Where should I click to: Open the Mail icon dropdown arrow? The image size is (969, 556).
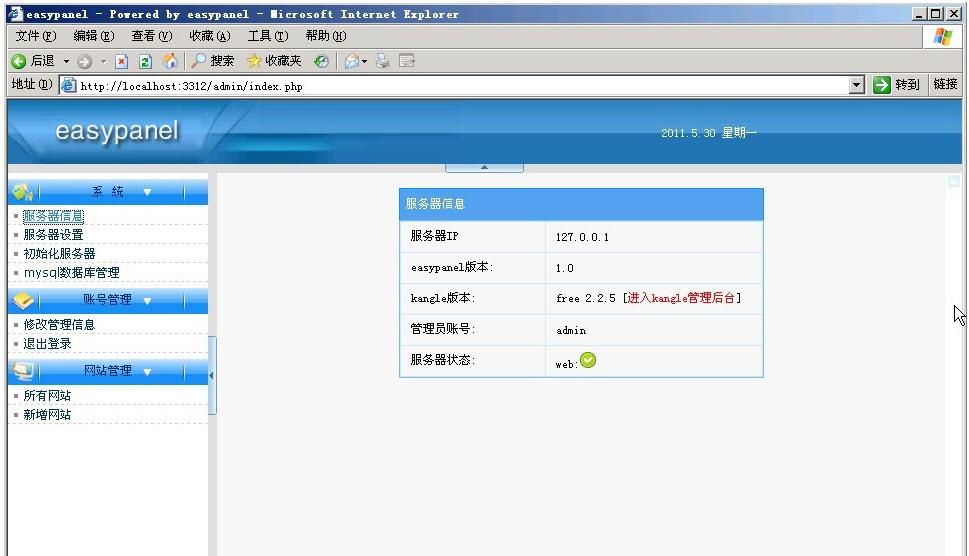click(x=365, y=61)
